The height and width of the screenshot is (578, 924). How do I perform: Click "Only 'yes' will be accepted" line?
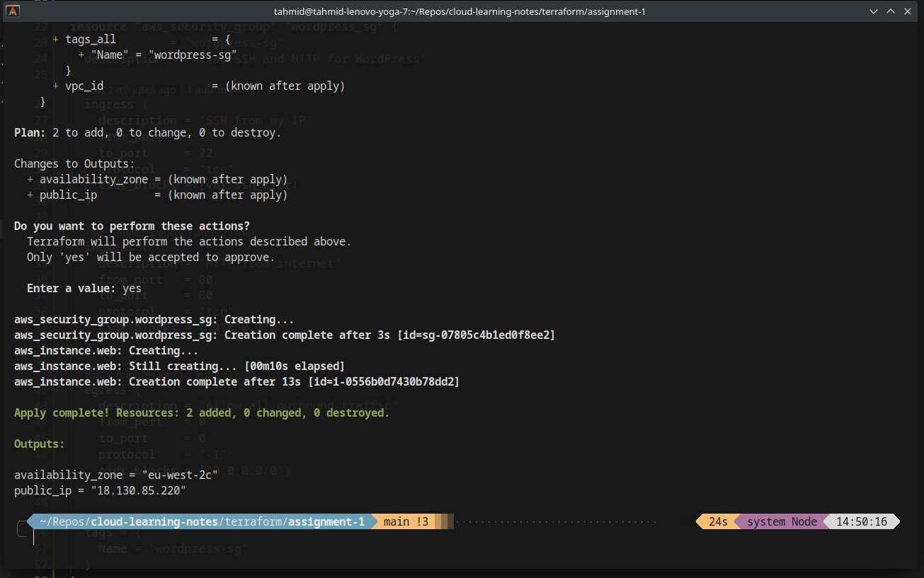pyautogui.click(x=150, y=257)
